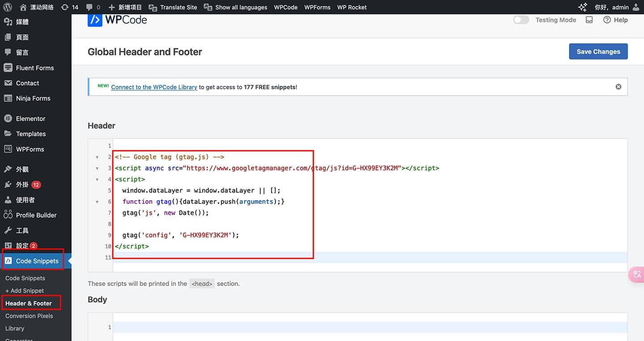Image resolution: width=644 pixels, height=341 pixels.
Task: Collapse code fold arrow on line 4
Action: click(97, 180)
